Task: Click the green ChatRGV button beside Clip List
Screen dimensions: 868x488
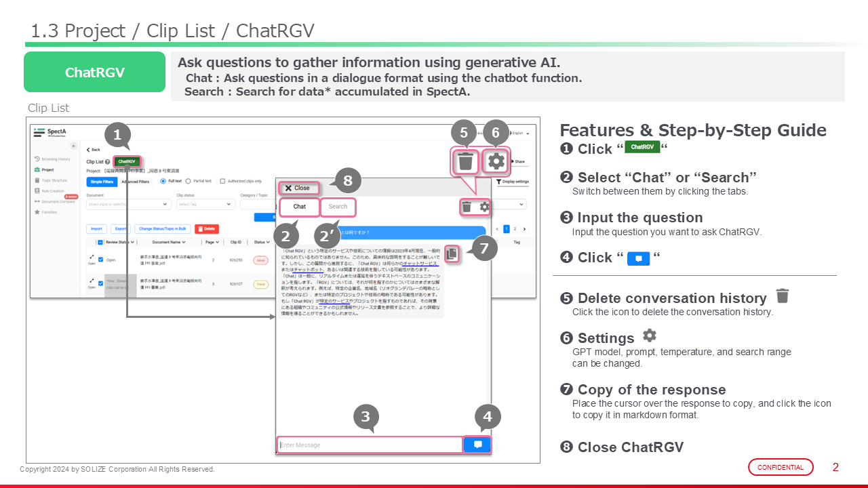Action: click(127, 161)
